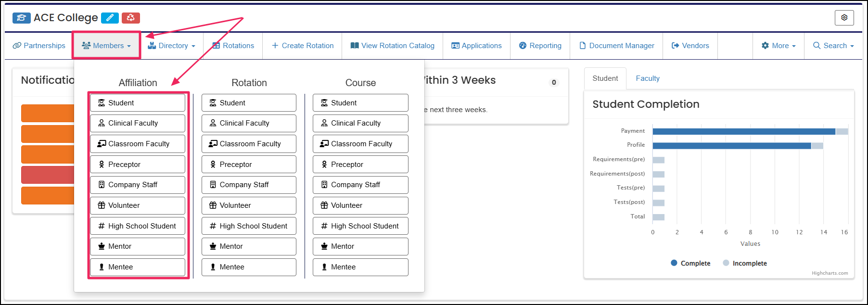Open Document Manager
The height and width of the screenshot is (305, 868).
(616, 46)
